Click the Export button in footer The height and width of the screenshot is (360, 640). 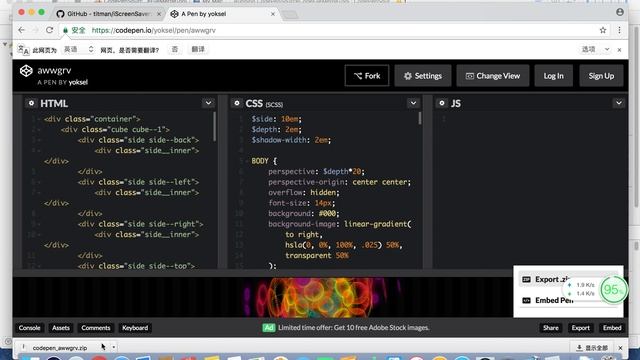coord(580,328)
